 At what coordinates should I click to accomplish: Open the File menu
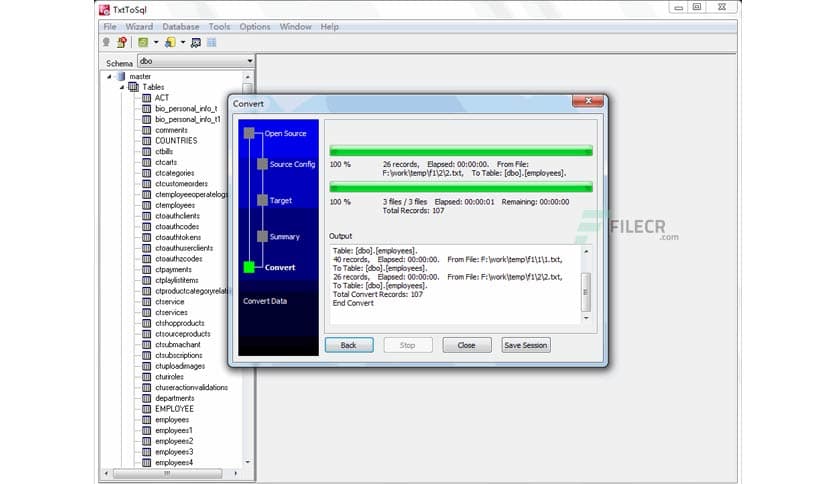tap(110, 27)
